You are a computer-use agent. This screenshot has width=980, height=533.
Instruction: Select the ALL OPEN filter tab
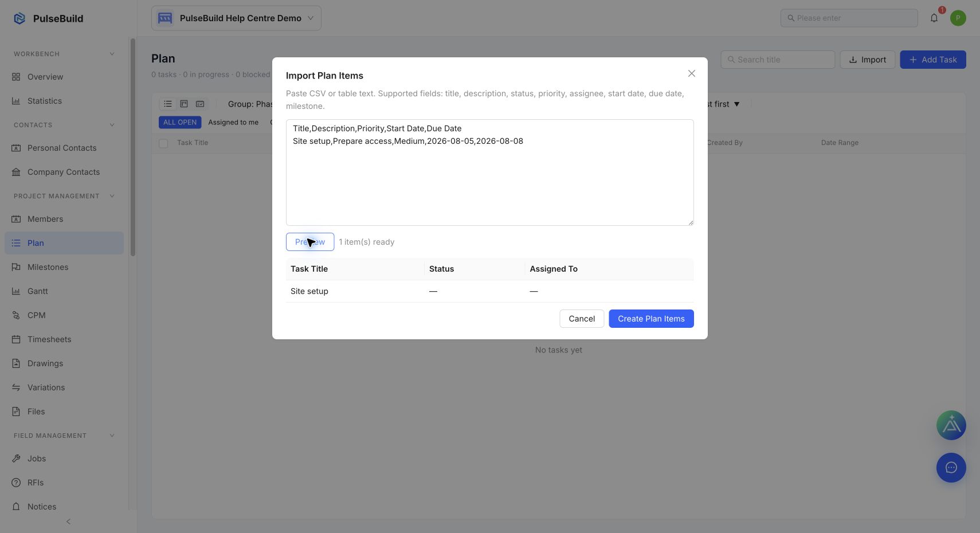[180, 122]
